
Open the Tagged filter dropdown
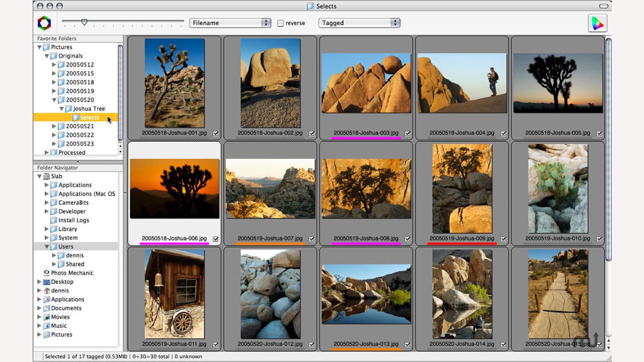pos(359,23)
